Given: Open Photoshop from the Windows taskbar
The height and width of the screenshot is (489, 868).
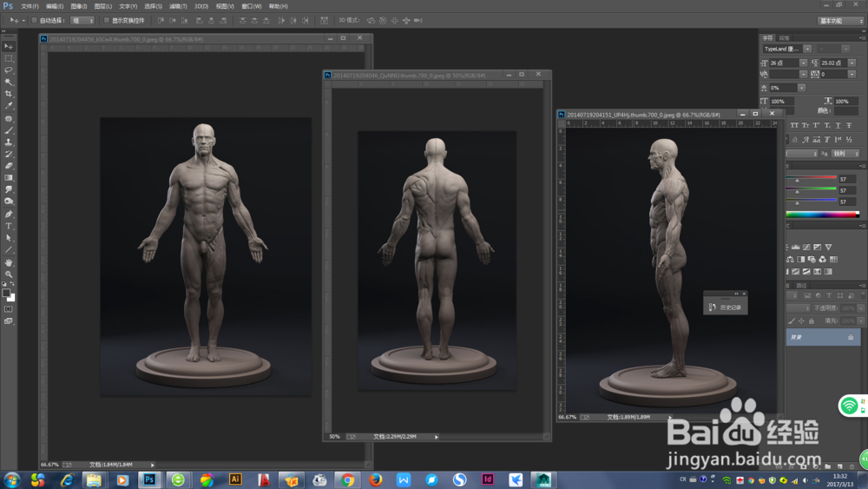Looking at the screenshot, I should [149, 479].
